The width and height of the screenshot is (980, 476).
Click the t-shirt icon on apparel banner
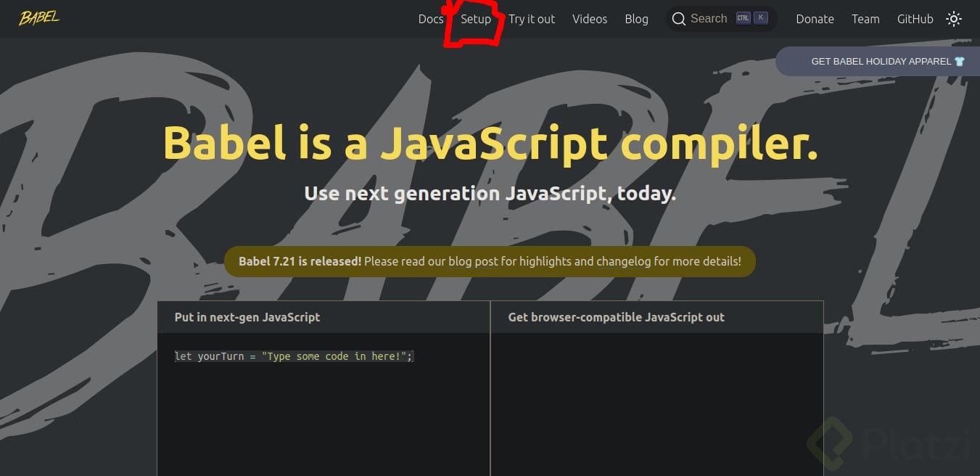click(x=960, y=62)
